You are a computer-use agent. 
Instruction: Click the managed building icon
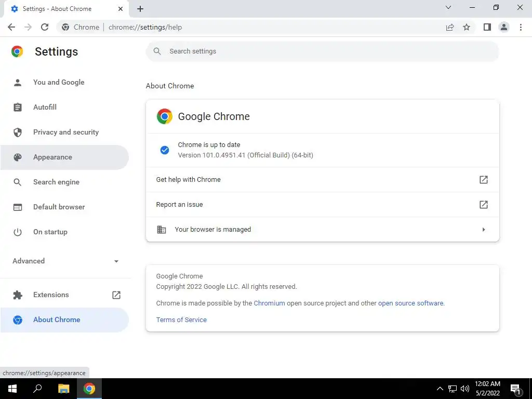click(x=162, y=229)
